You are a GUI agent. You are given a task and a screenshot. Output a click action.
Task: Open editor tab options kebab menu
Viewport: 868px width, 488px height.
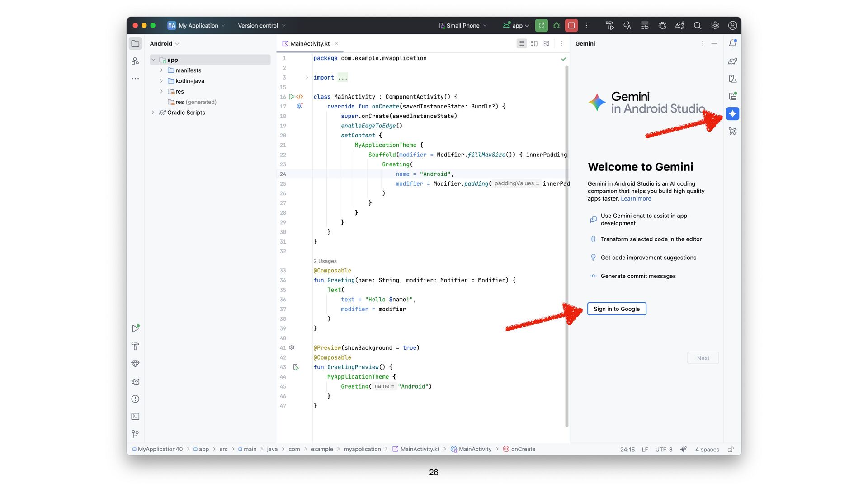561,43
